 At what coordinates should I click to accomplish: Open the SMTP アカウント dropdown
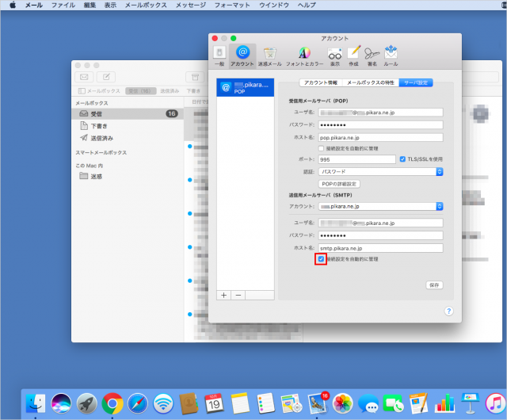pyautogui.click(x=380, y=206)
